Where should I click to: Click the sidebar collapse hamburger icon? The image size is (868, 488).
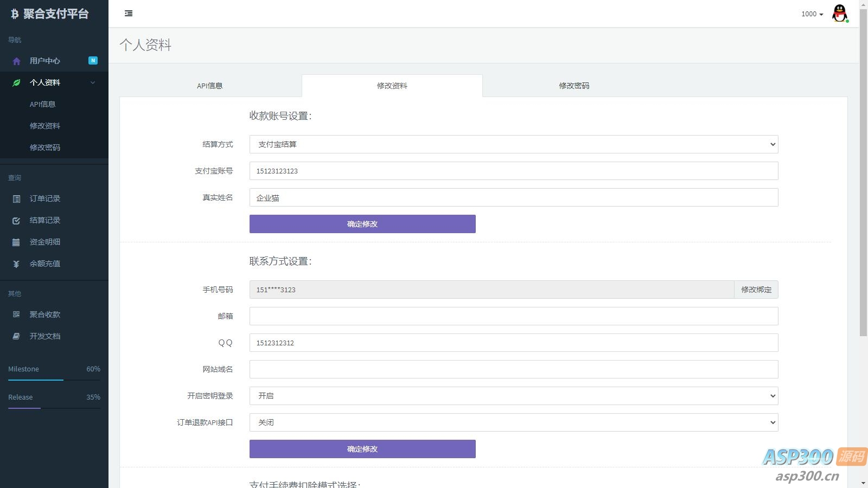[x=129, y=14]
